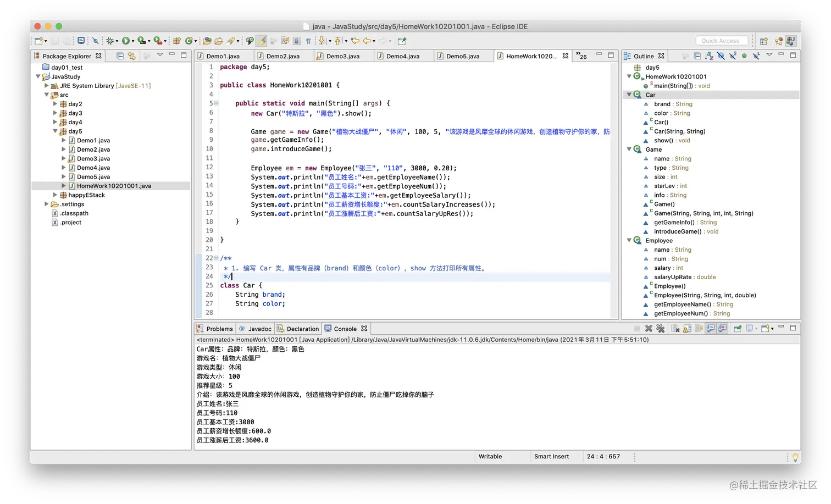Toggle Hide Local Types in Outline
Screen dimensions: 831x504
756,56
